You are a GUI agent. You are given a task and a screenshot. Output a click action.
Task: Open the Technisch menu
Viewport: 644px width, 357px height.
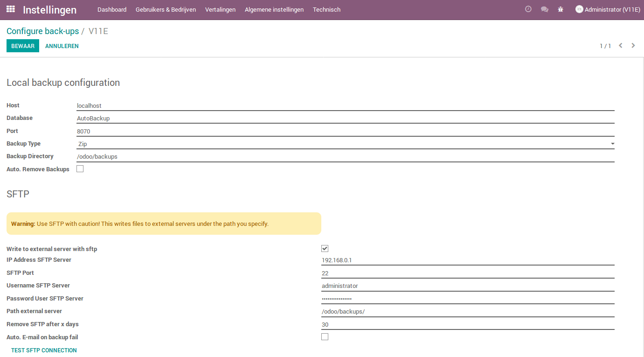[326, 9]
